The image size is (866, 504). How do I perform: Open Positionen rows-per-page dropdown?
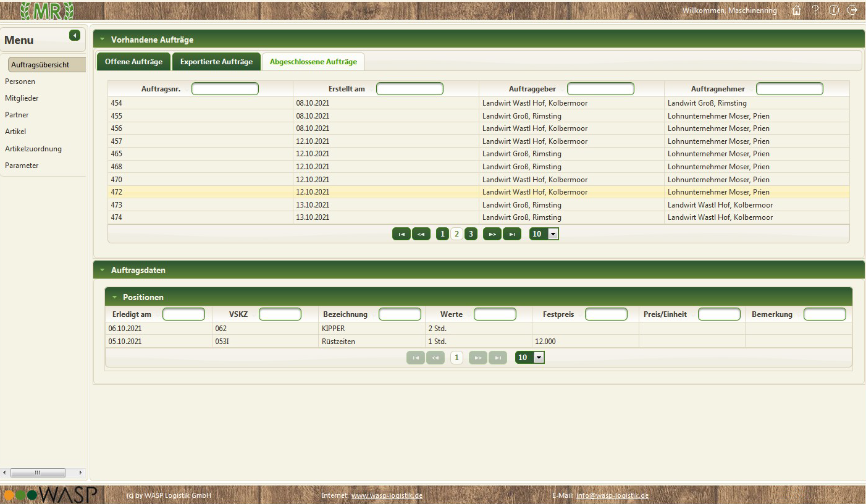coord(539,358)
